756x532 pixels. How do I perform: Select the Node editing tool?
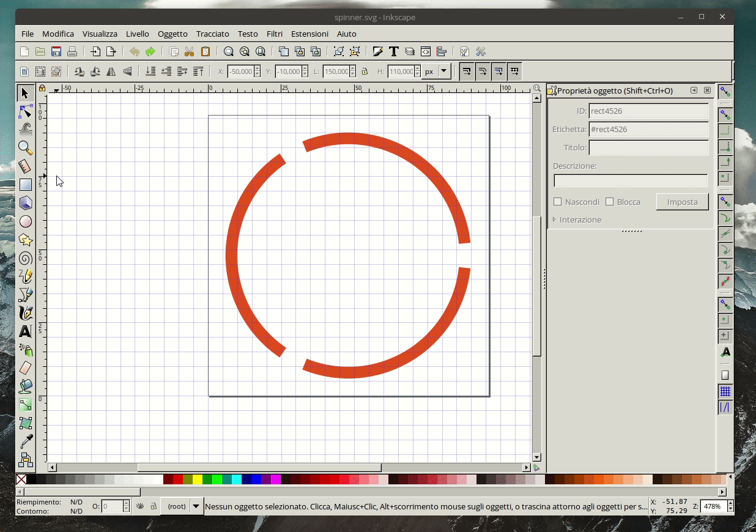point(25,111)
